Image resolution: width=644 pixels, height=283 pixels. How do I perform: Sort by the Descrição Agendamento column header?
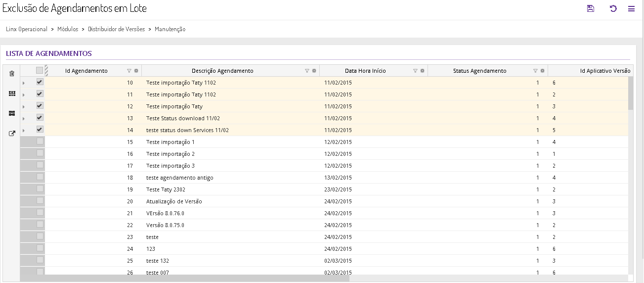(x=222, y=71)
